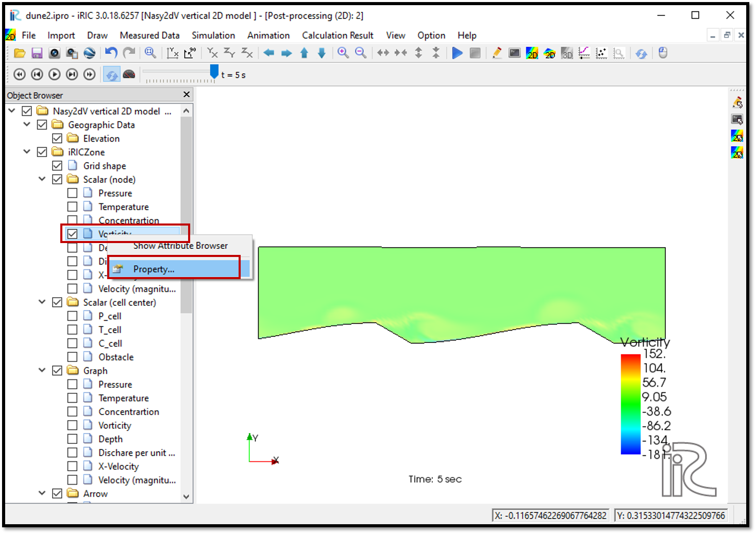Choose Show Attribute Browser menu entry

tap(179, 246)
